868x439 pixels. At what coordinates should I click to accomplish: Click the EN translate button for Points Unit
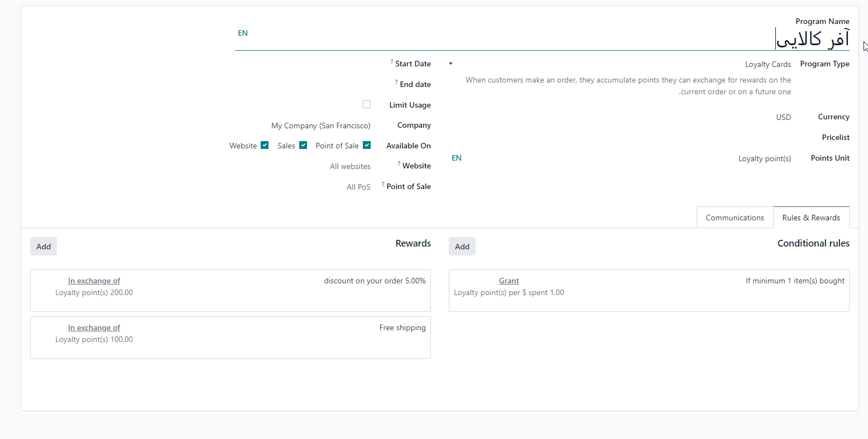click(457, 158)
